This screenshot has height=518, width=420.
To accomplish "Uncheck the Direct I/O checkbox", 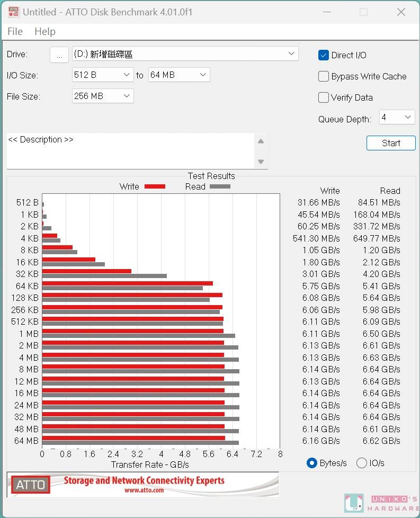I will (x=324, y=55).
